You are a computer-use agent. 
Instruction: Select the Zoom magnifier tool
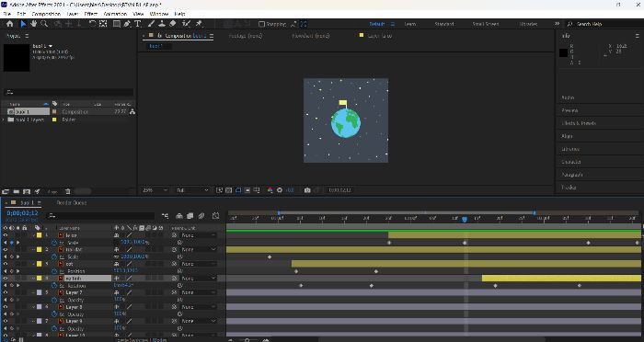pyautogui.click(x=44, y=24)
